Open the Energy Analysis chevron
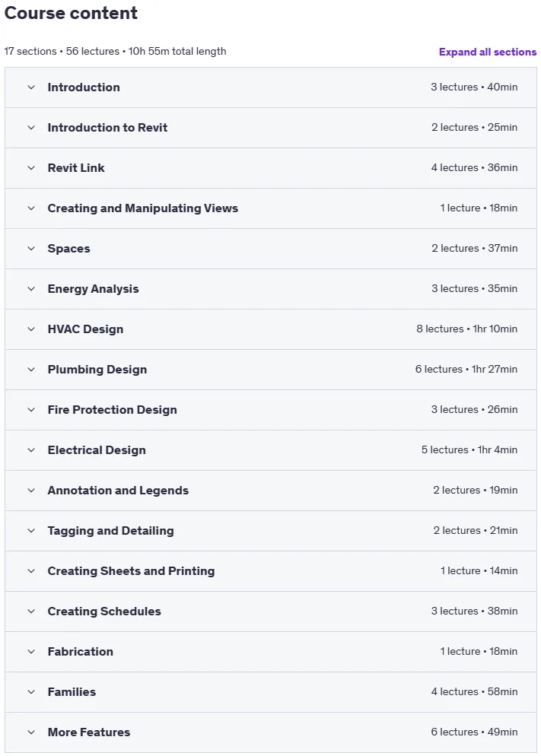Screen dimensions: 541x756 (x=31, y=289)
